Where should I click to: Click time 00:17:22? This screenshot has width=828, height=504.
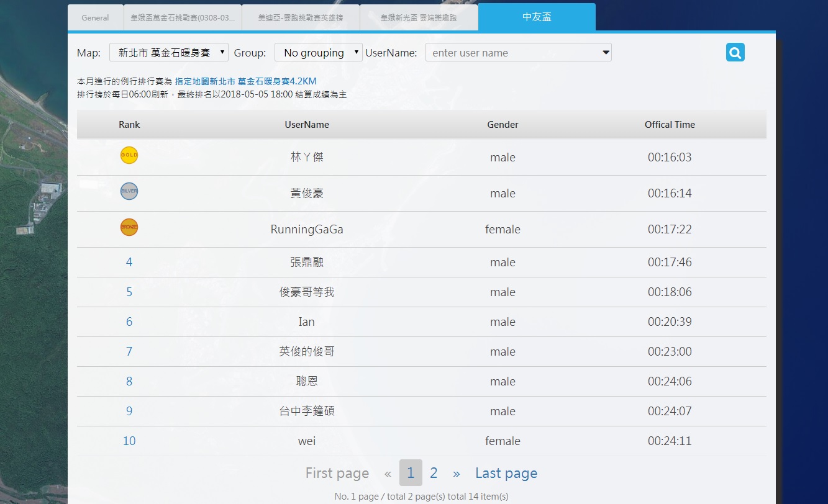click(x=670, y=229)
